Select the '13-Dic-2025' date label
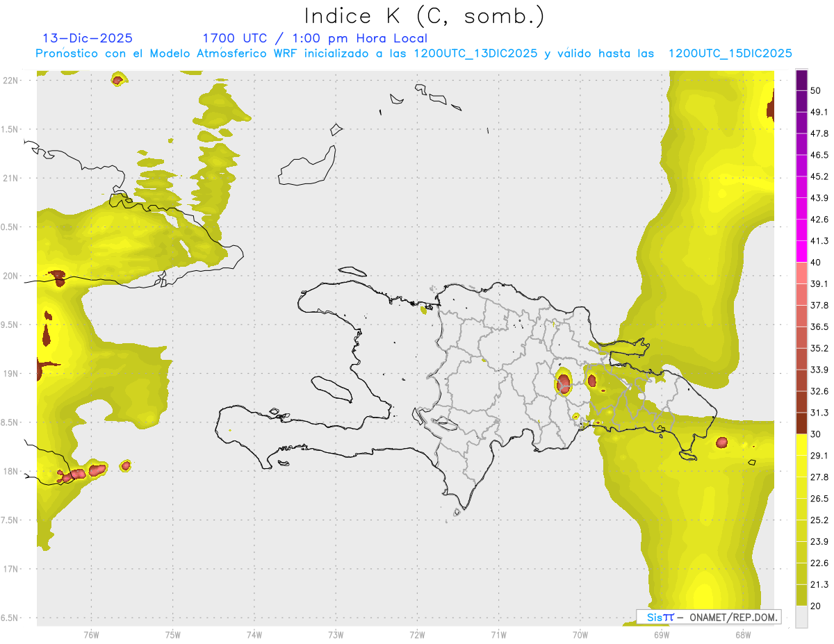The height and width of the screenshot is (644, 834). click(88, 38)
